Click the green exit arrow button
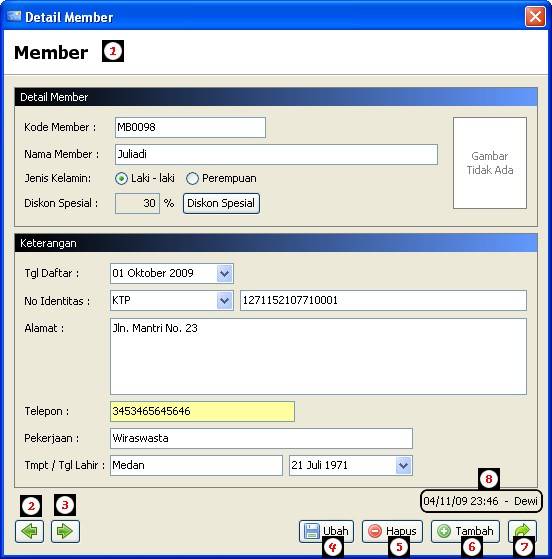Image resolution: width=552 pixels, height=559 pixels. click(x=522, y=531)
